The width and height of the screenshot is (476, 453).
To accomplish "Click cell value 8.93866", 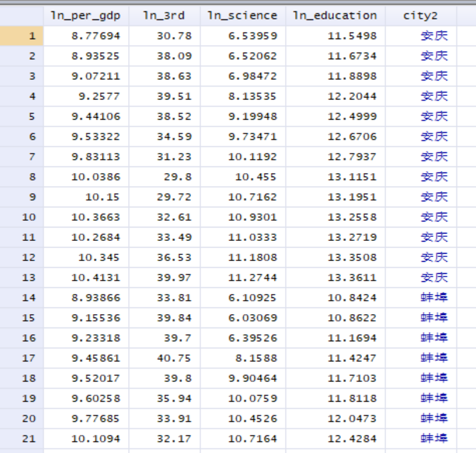I will coord(96,297).
